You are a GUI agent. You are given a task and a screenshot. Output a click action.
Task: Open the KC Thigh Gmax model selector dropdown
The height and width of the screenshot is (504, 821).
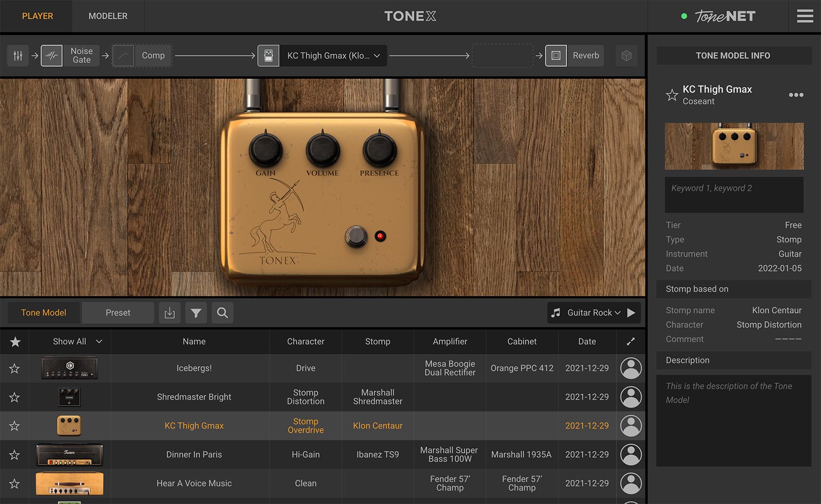377,55
